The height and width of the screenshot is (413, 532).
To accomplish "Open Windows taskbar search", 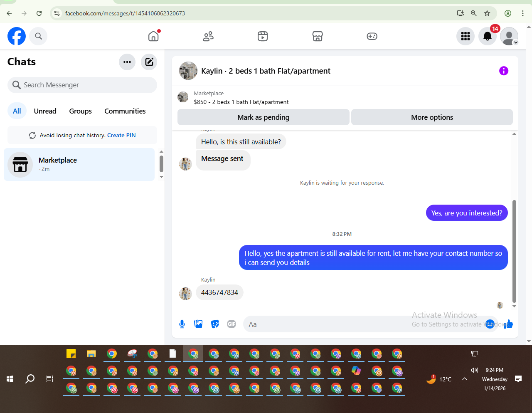I will tap(30, 379).
